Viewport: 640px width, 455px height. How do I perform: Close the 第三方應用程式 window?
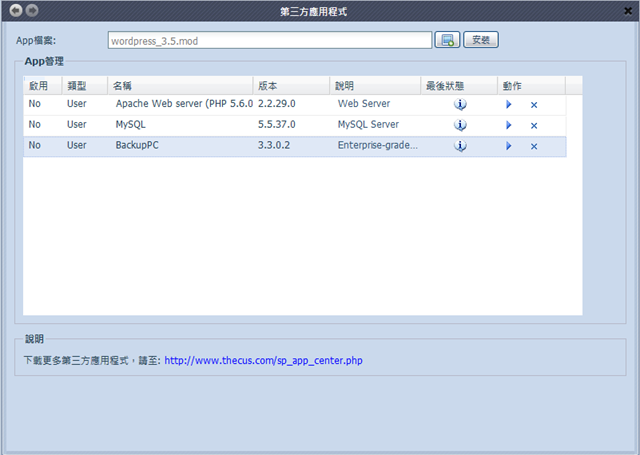click(628, 11)
